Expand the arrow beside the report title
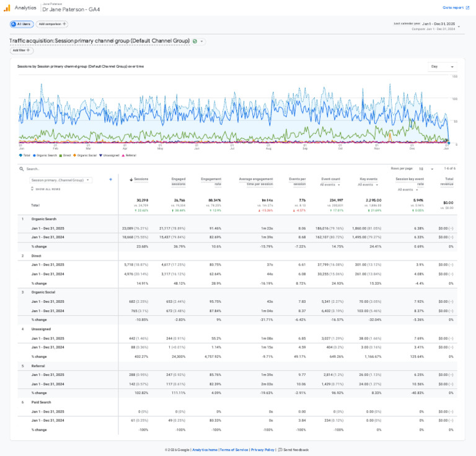This screenshot has width=476, height=456. (201, 41)
